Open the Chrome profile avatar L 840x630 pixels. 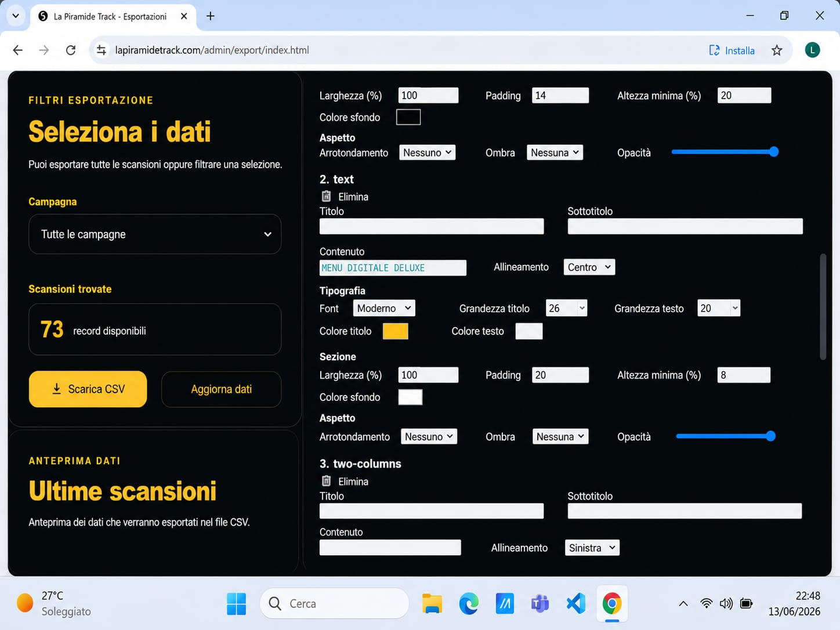coord(812,50)
